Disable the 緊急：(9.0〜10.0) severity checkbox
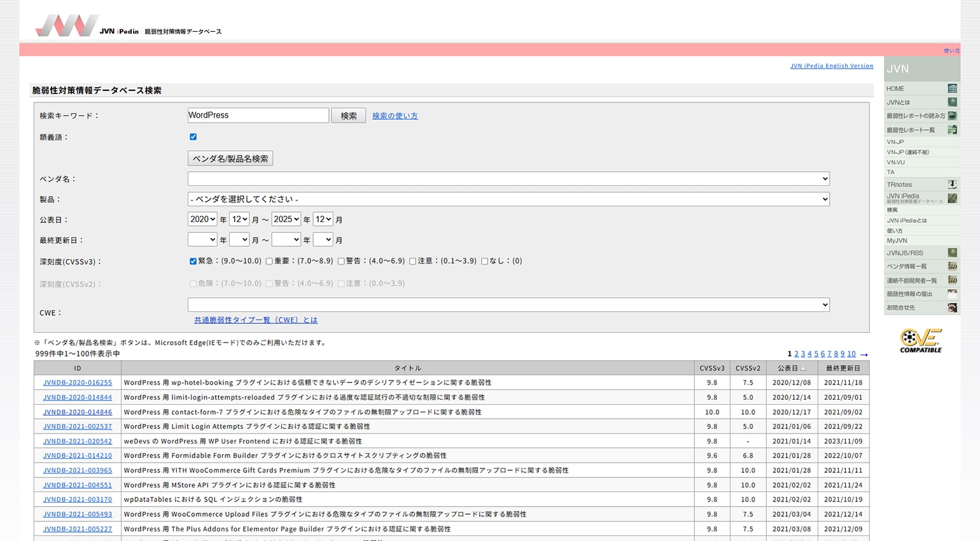The width and height of the screenshot is (980, 541). [193, 261]
